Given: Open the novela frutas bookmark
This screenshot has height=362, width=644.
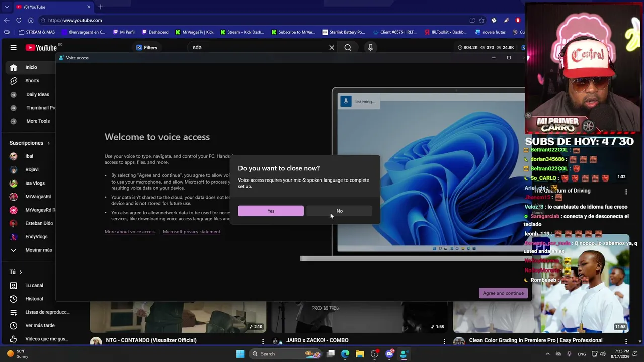Looking at the screenshot, I should point(491,32).
